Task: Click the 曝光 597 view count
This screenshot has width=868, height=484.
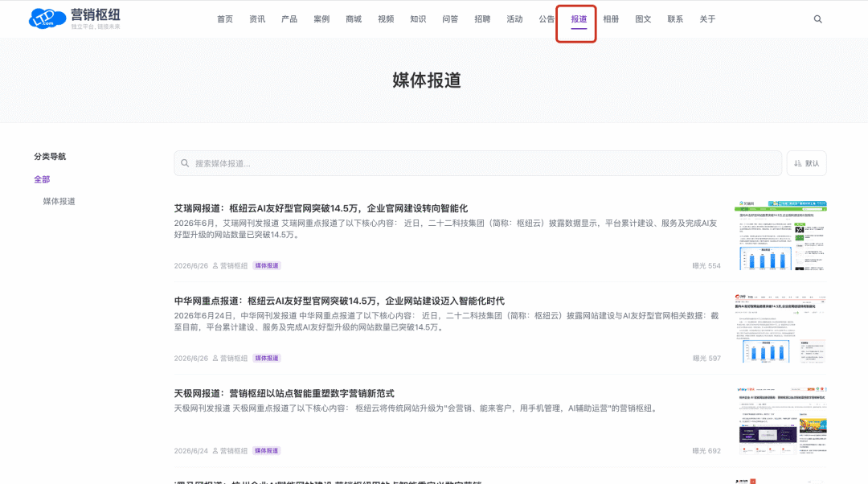Action: pyautogui.click(x=706, y=359)
